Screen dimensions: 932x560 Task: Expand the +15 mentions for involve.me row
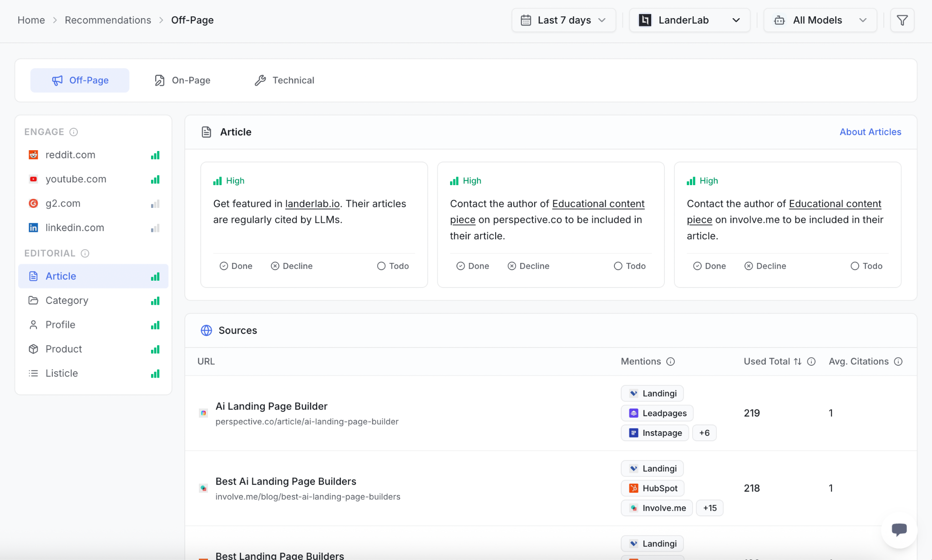[710, 508]
